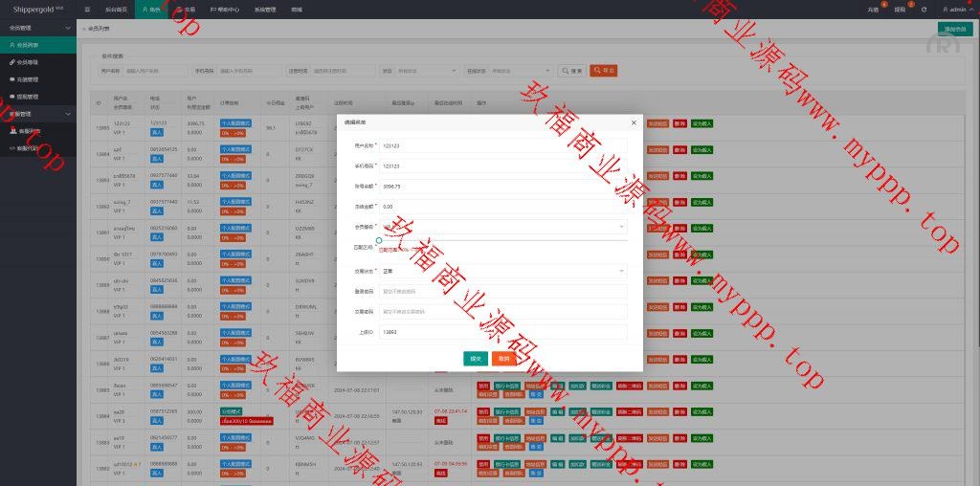Click the 匹配区间 slider handle
The height and width of the screenshot is (486, 980).
[x=379, y=241]
